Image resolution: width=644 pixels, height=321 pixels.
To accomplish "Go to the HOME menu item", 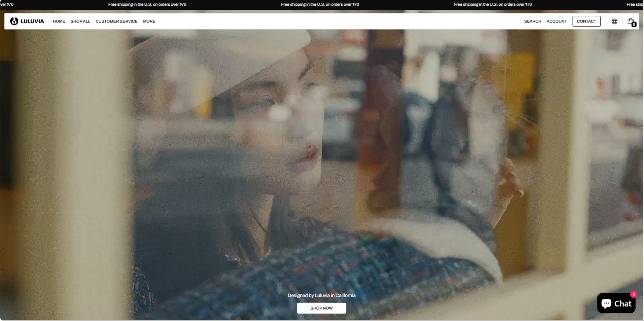I will (59, 21).
